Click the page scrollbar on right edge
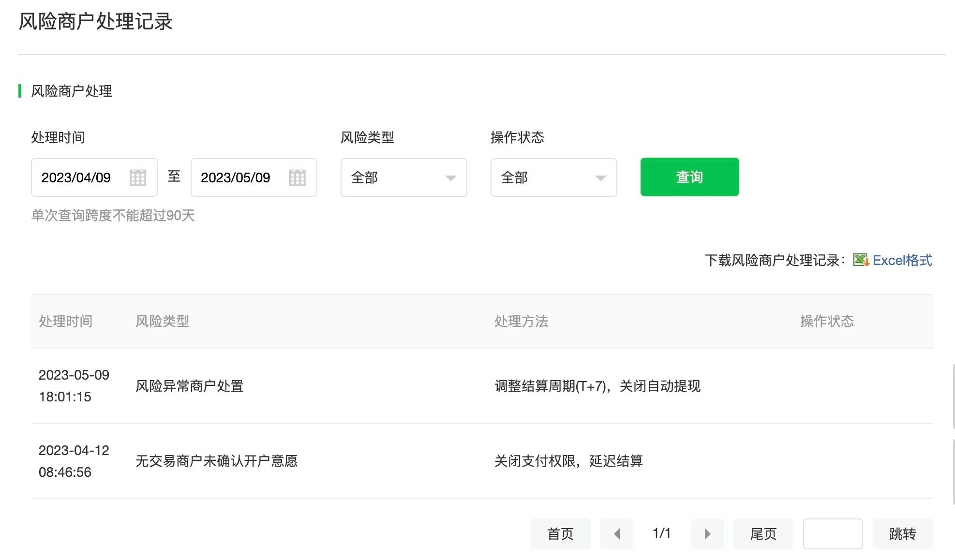This screenshot has height=560, width=955. click(x=953, y=397)
